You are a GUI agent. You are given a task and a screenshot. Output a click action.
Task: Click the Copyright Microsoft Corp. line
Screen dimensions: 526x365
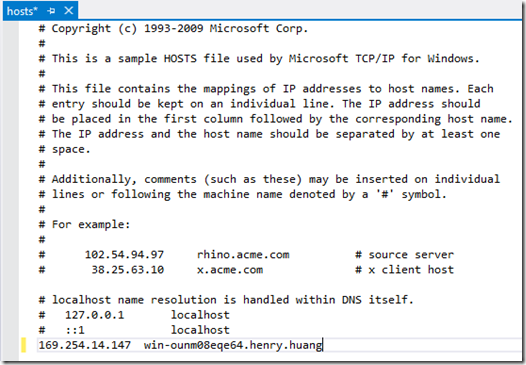[173, 29]
